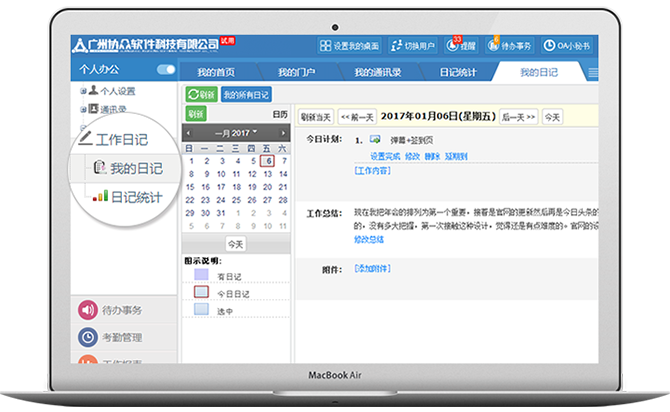Click the pink 待办事务 speaker icon in sidebar
670x412 pixels.
(x=87, y=310)
